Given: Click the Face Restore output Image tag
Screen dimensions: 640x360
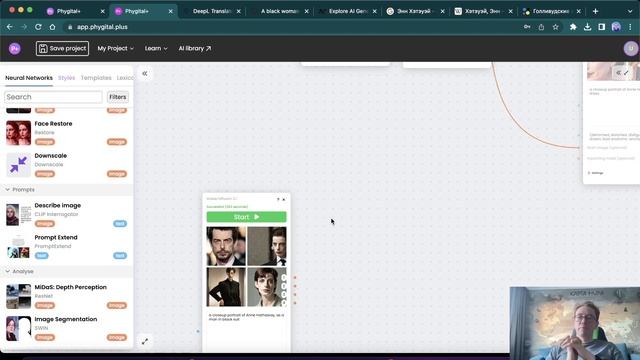Looking at the screenshot, I should pos(117,142).
